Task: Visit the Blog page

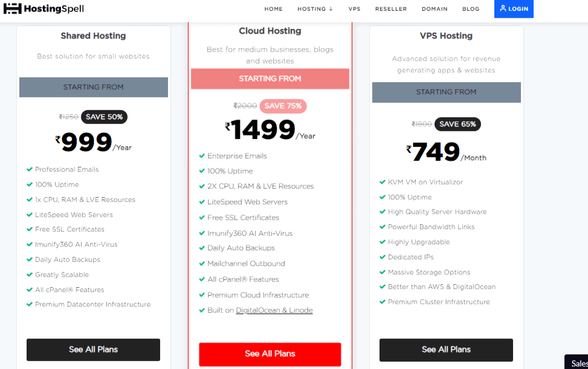Action: (x=470, y=9)
